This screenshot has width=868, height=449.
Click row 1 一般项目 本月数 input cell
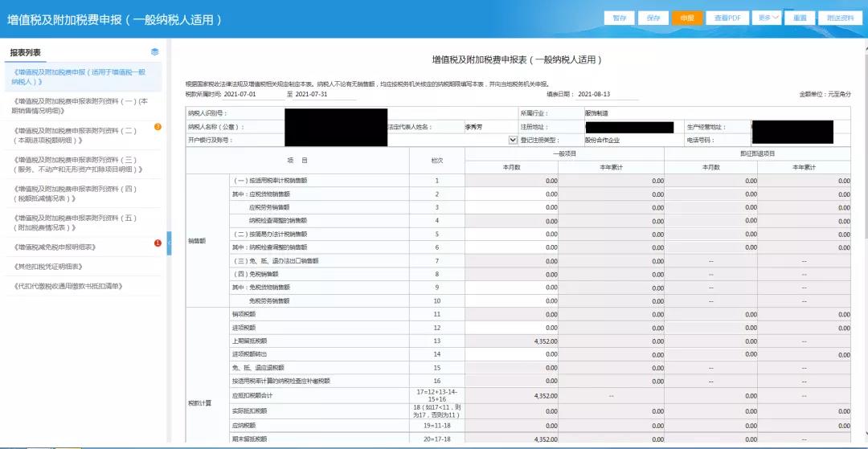pyautogui.click(x=512, y=181)
